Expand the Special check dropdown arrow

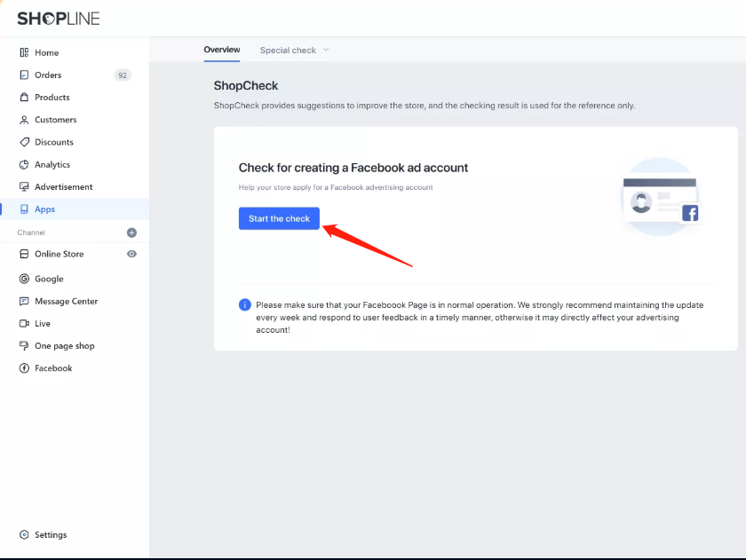(326, 50)
